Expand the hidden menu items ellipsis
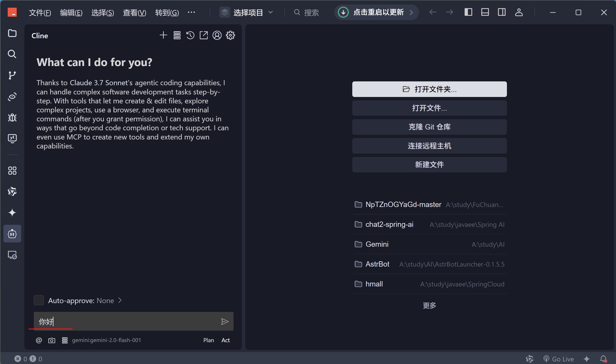This screenshot has height=364, width=616. point(191,12)
